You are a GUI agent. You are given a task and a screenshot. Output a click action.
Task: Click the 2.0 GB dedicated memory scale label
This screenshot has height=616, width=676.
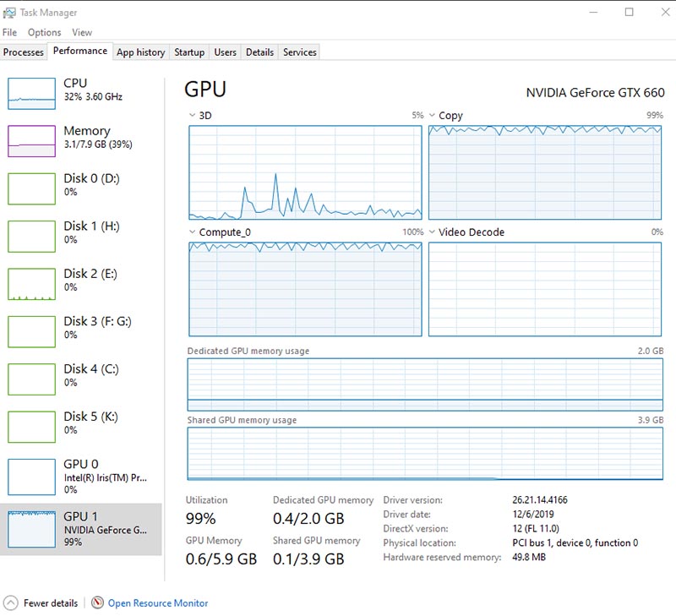pyautogui.click(x=651, y=351)
